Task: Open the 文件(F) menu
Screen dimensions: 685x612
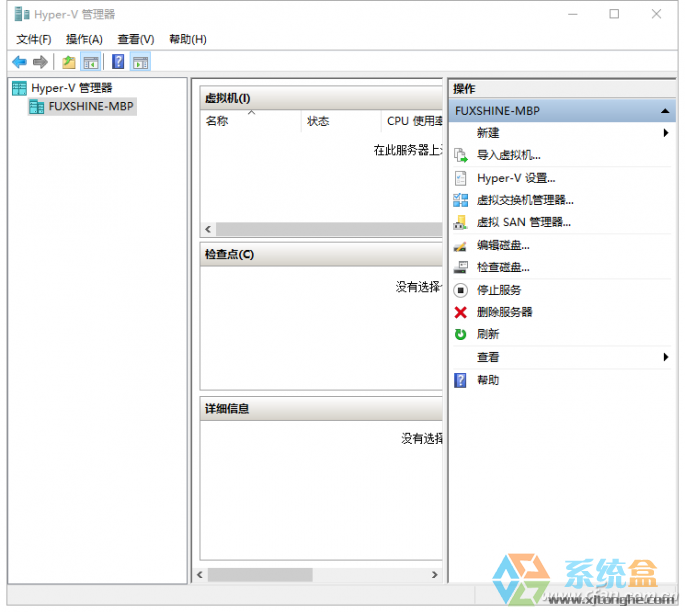Action: [34, 39]
